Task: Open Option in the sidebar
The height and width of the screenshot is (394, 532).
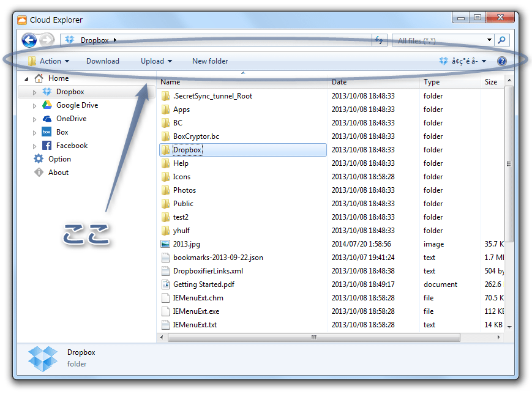Action: 60,158
